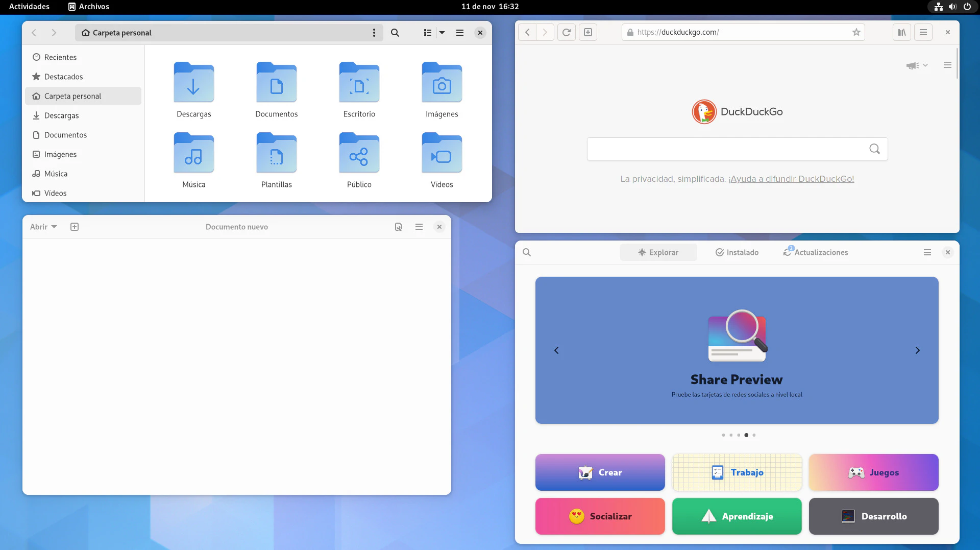
Task: Open view options dropdown arrow in Files
Action: [442, 33]
